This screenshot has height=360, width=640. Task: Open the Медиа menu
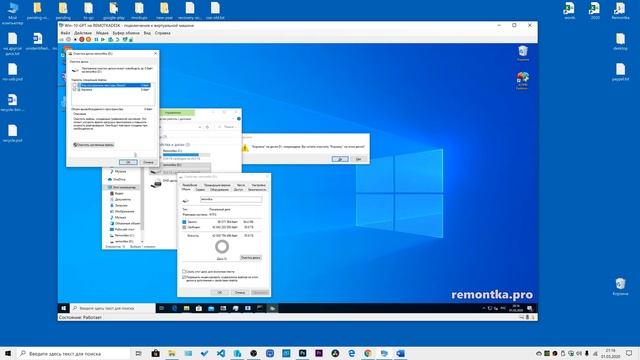(102, 33)
